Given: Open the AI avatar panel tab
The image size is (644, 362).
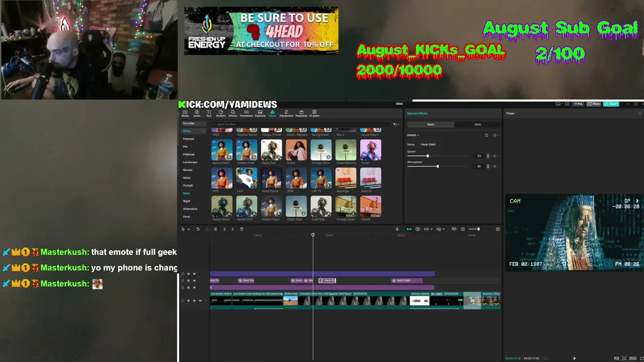Looking at the screenshot, I should coord(314,114).
